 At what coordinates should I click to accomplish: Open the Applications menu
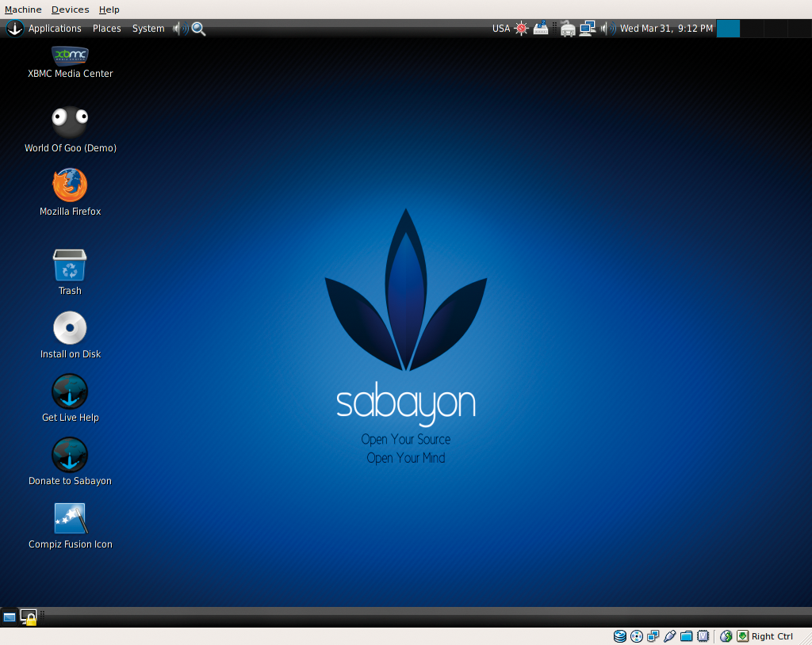point(55,29)
